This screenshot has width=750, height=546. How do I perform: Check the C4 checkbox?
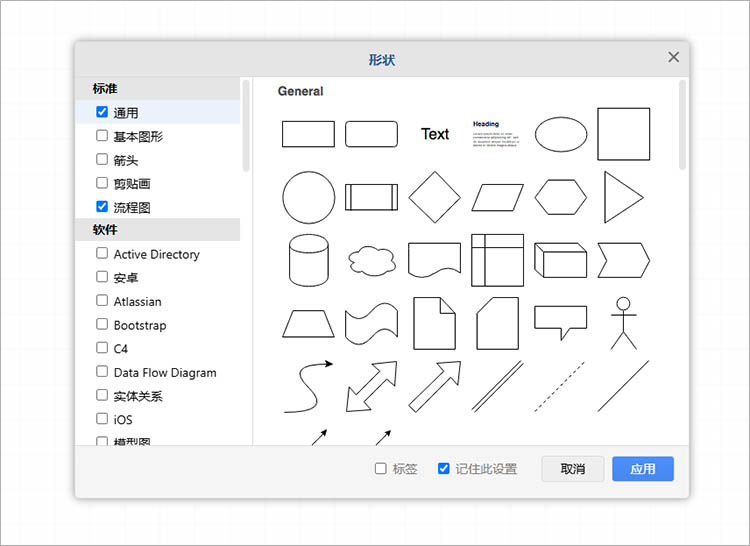[x=102, y=347]
